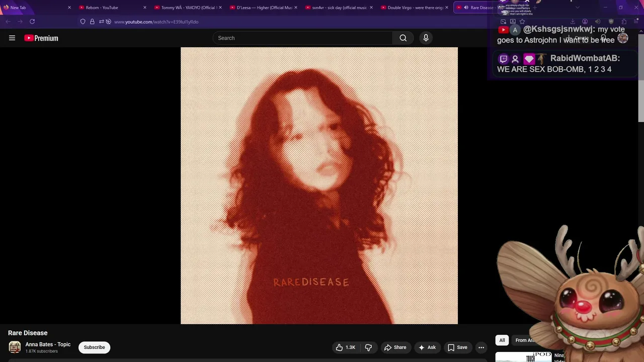Open the browser downloads icon

(573, 22)
